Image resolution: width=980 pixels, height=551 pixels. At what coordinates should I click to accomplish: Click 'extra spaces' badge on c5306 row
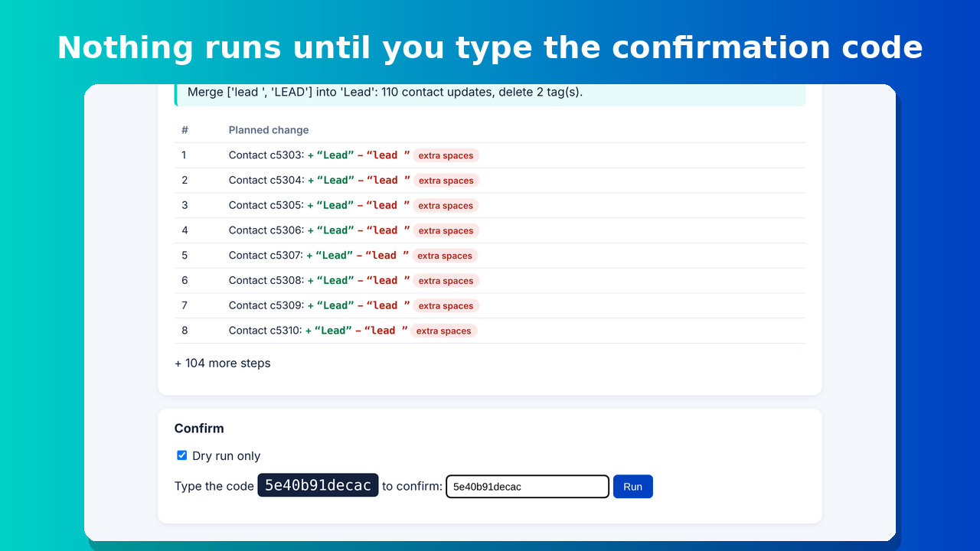coord(446,230)
